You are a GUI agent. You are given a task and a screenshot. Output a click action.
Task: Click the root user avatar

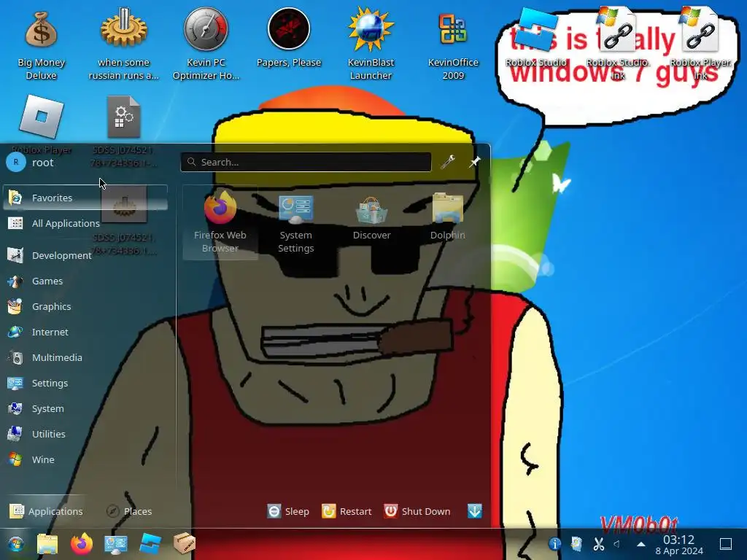(x=16, y=163)
